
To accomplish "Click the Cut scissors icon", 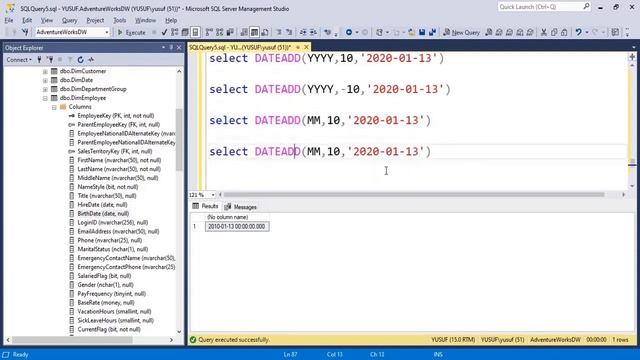I will [x=544, y=32].
